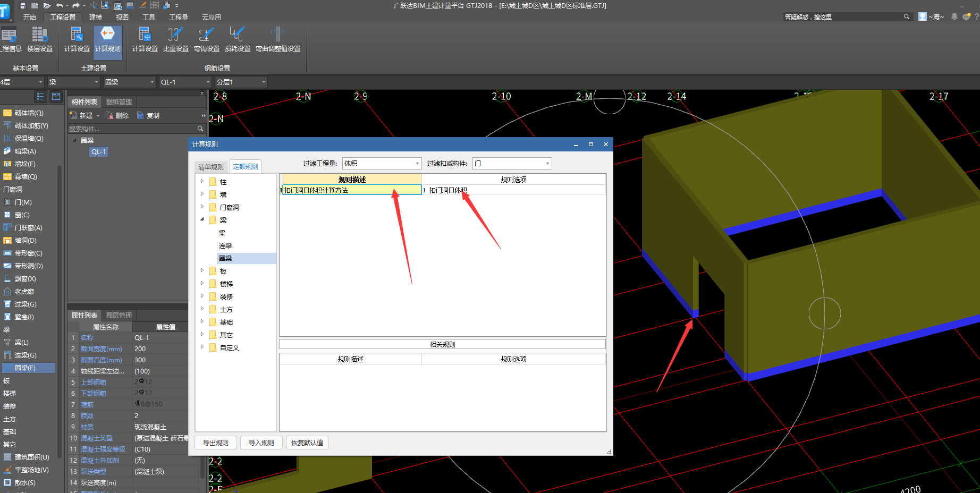This screenshot has width=980, height=493.
Task: Expand the 柱 folder in rules tree
Action: (x=202, y=181)
